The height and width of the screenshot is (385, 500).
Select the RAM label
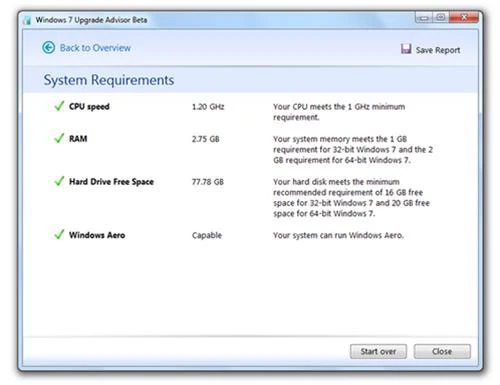(78, 139)
